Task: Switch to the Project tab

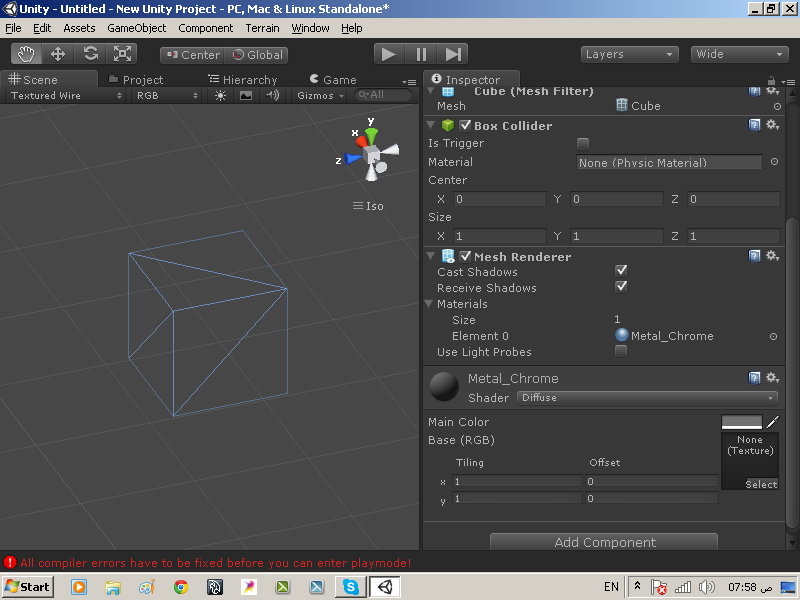Action: point(136,80)
